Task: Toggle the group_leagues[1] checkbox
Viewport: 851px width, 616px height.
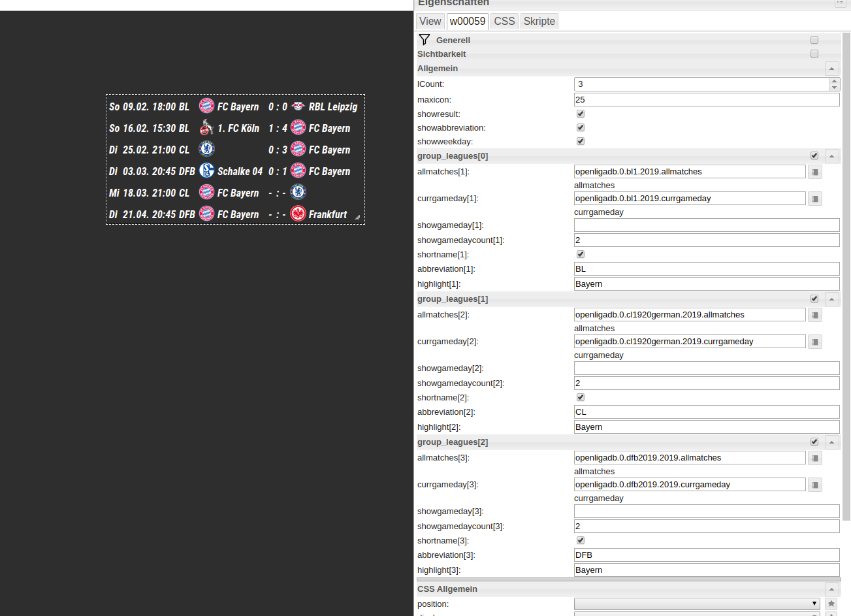Action: click(x=814, y=299)
